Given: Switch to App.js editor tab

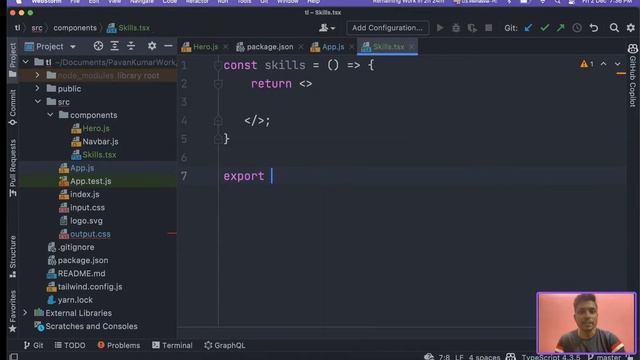Looking at the screenshot, I should tap(333, 47).
